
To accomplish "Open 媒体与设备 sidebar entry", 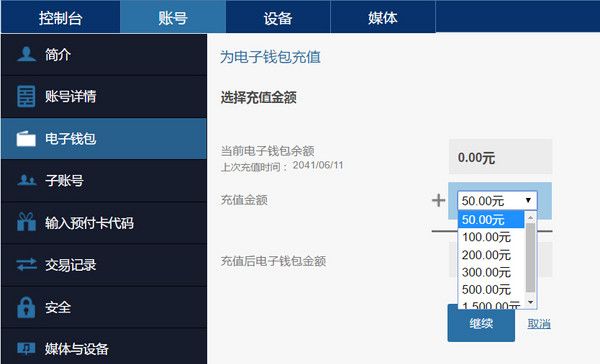I will click(x=104, y=347).
